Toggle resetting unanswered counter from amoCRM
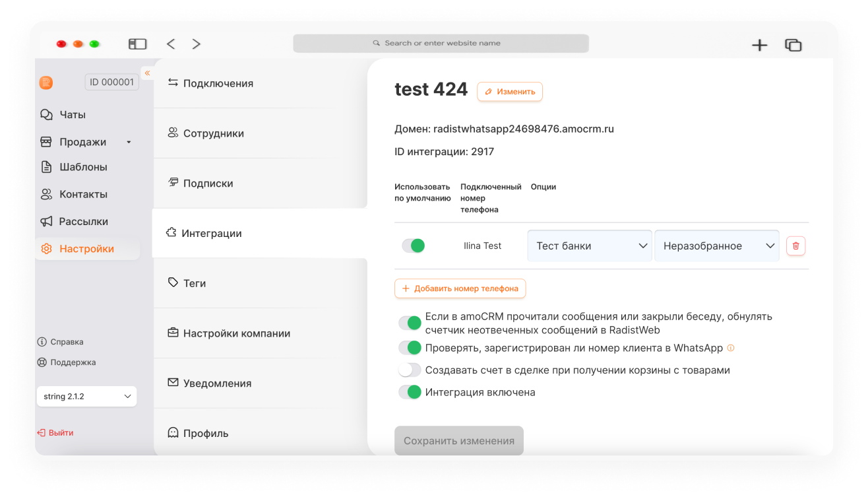Screen dimensions: 868x499 click(410, 323)
